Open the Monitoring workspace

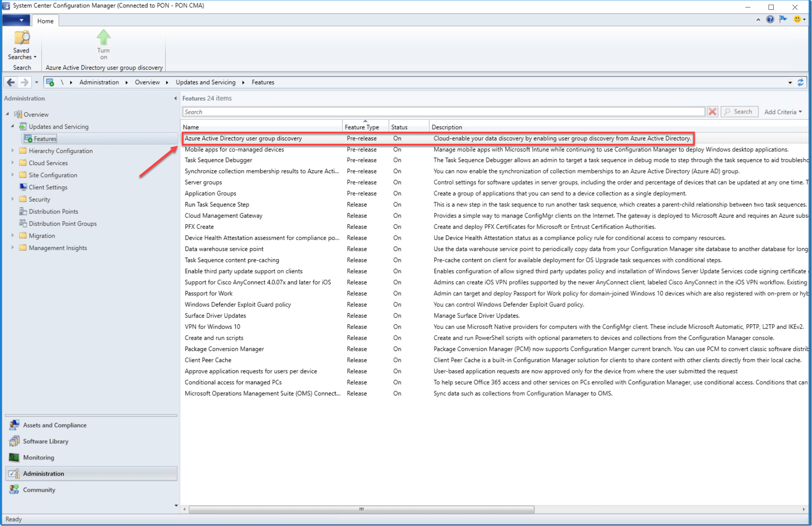[x=39, y=457]
